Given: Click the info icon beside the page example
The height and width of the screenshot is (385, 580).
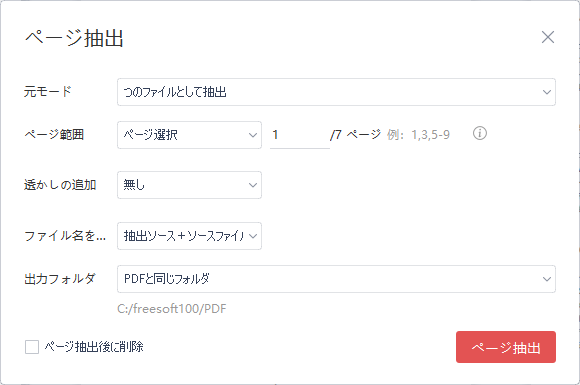Looking at the screenshot, I should (480, 133).
